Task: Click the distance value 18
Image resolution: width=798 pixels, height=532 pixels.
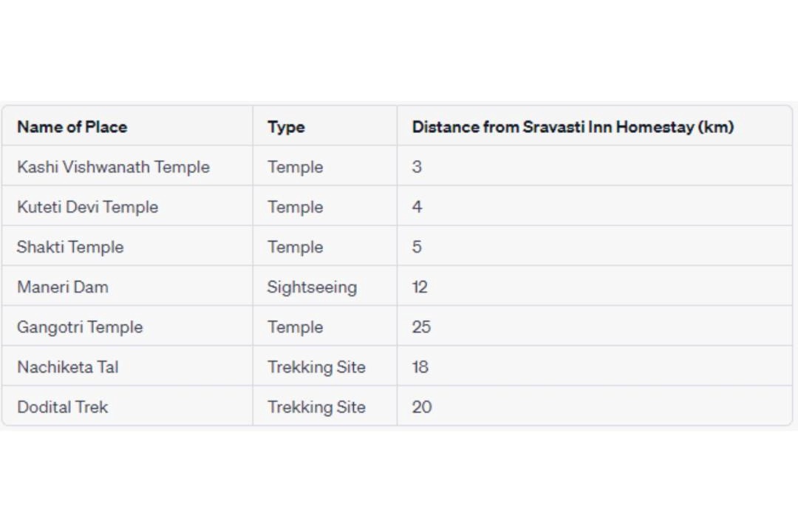Action: (420, 366)
